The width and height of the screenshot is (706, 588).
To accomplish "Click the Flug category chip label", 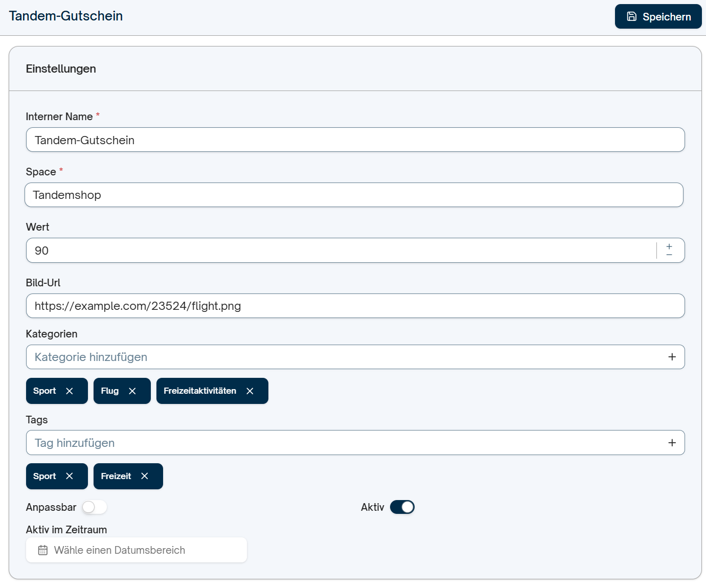I will [110, 391].
